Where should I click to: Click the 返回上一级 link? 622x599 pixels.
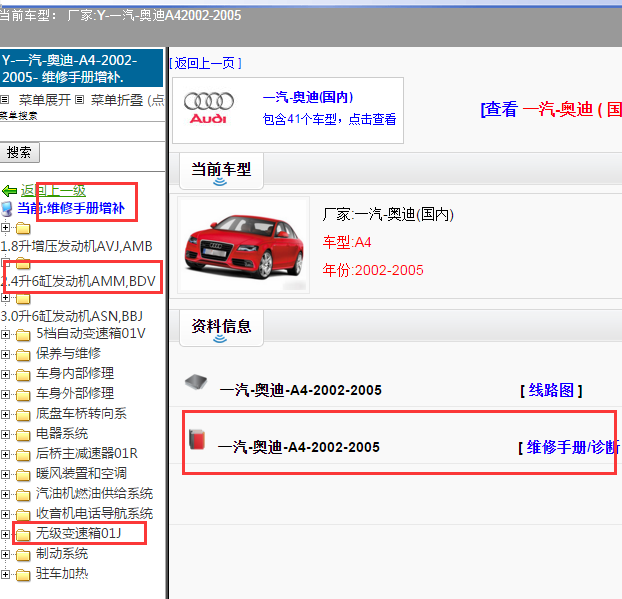tap(53, 191)
